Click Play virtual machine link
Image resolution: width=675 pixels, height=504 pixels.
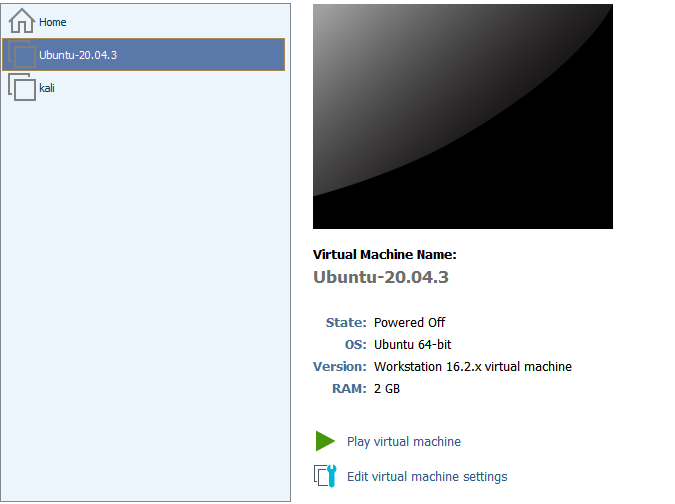404,442
